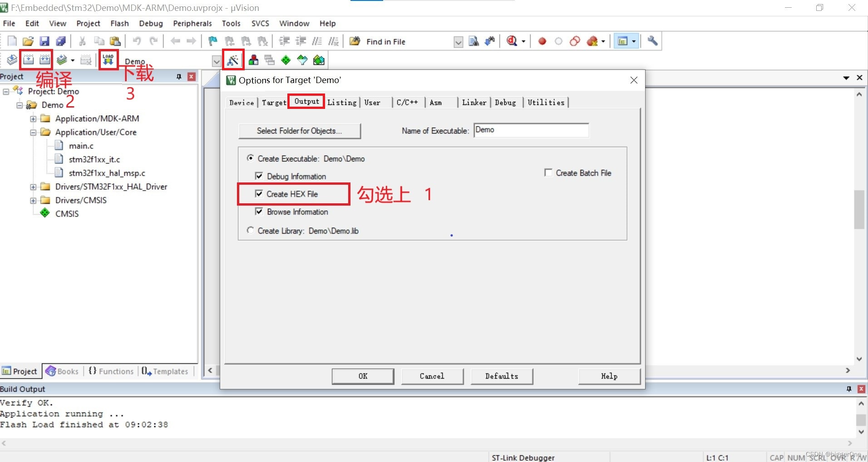Click the Select Folder for Objects button
The width and height of the screenshot is (868, 462).
[300, 131]
